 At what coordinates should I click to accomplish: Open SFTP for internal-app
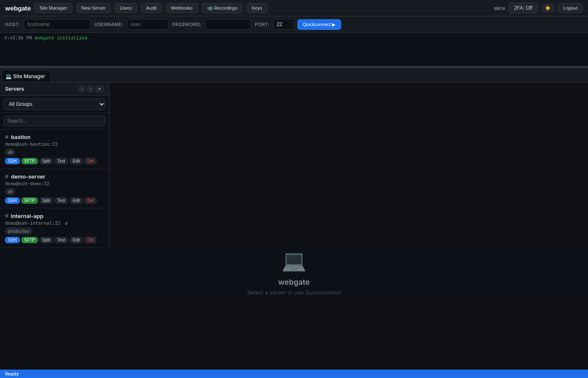29,240
